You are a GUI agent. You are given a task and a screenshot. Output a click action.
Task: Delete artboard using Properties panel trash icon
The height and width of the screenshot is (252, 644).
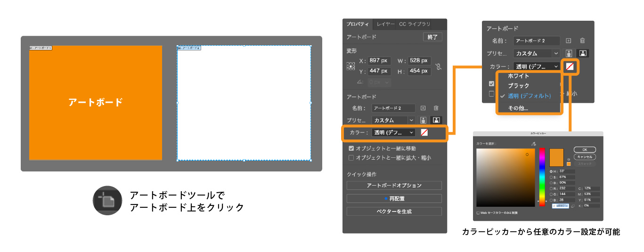click(436, 108)
